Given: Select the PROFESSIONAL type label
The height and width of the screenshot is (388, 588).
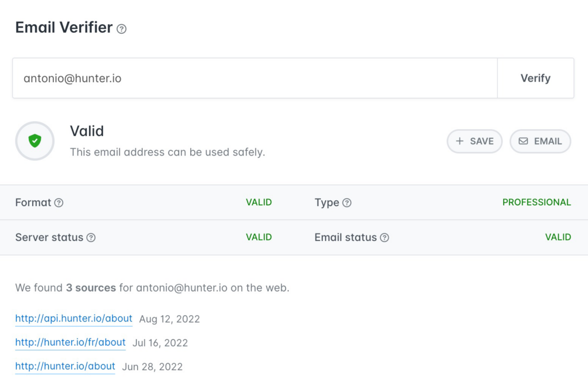Looking at the screenshot, I should 536,202.
